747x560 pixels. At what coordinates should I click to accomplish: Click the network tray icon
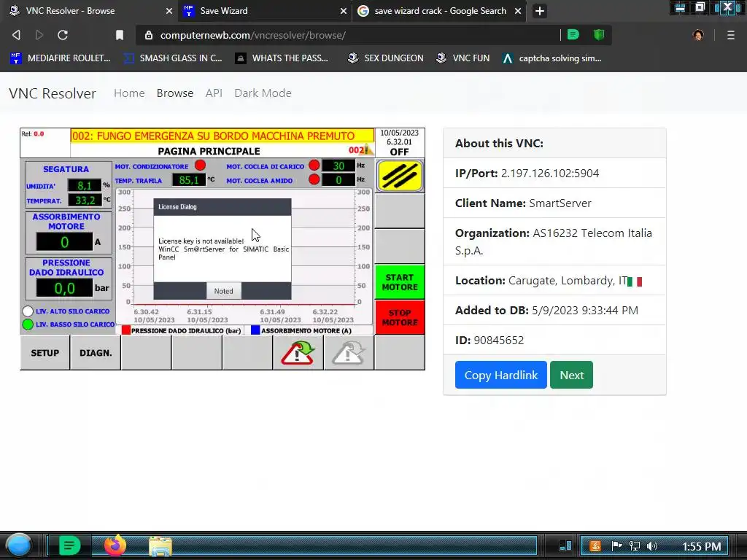pos(634,546)
